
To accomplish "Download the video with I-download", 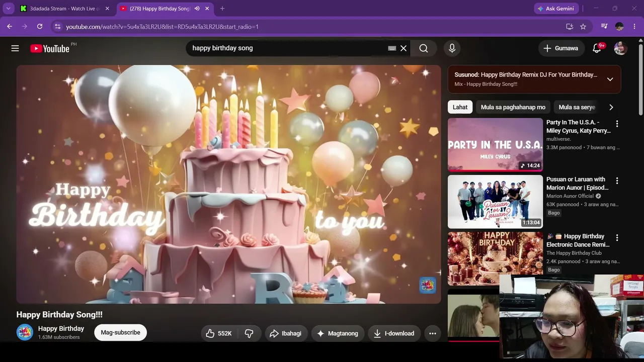I will point(394,333).
